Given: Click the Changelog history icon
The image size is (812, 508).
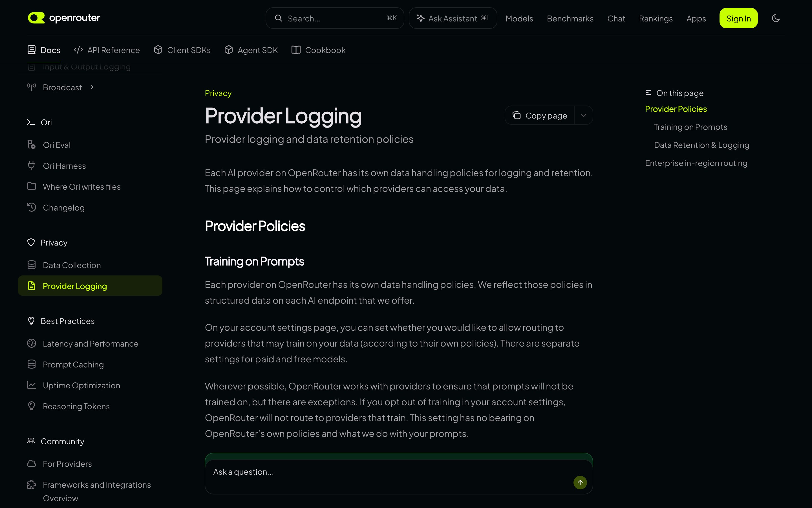Looking at the screenshot, I should point(32,207).
